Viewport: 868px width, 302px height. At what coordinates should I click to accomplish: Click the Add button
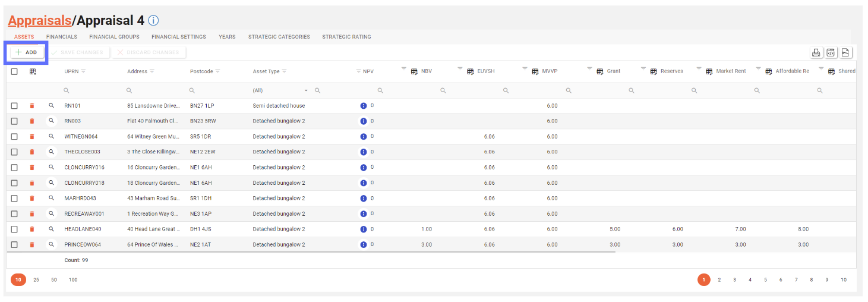point(27,52)
